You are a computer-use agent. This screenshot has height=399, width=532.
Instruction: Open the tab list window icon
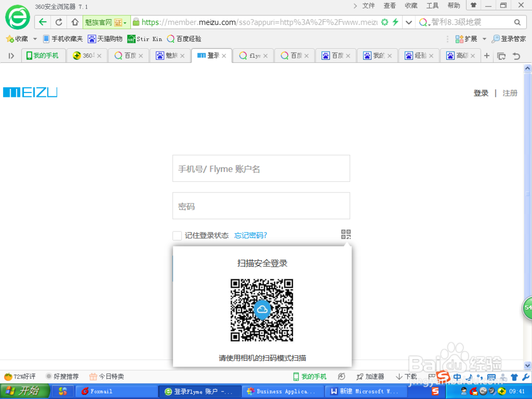coord(501,56)
